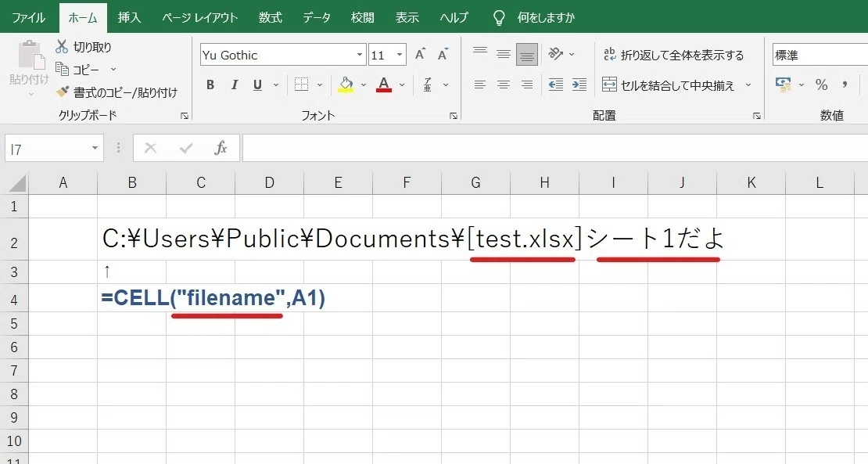The image size is (868, 464).
Task: Open borders dropdown arrow
Action: 319,85
